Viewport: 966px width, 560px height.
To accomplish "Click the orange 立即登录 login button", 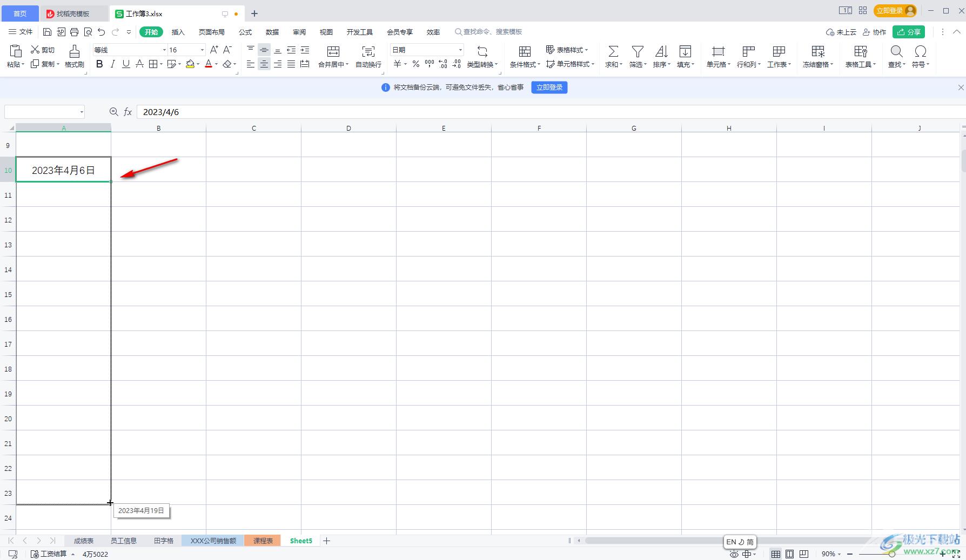I will [x=895, y=10].
